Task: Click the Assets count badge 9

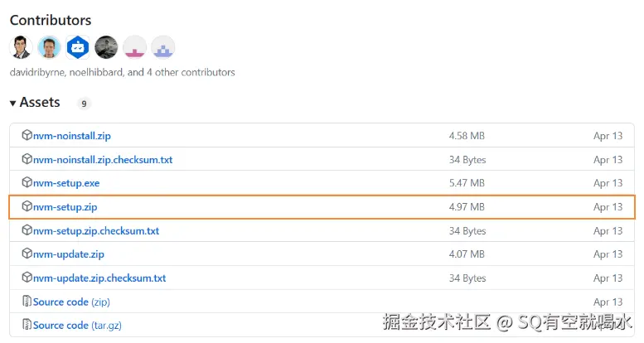Action: click(x=84, y=104)
